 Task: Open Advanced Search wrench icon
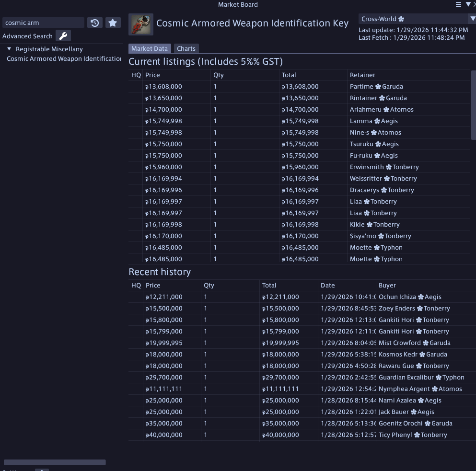63,36
